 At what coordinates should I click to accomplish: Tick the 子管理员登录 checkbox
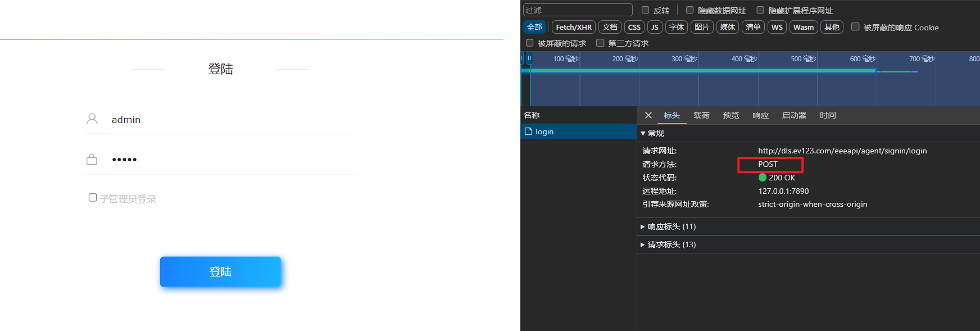click(93, 197)
